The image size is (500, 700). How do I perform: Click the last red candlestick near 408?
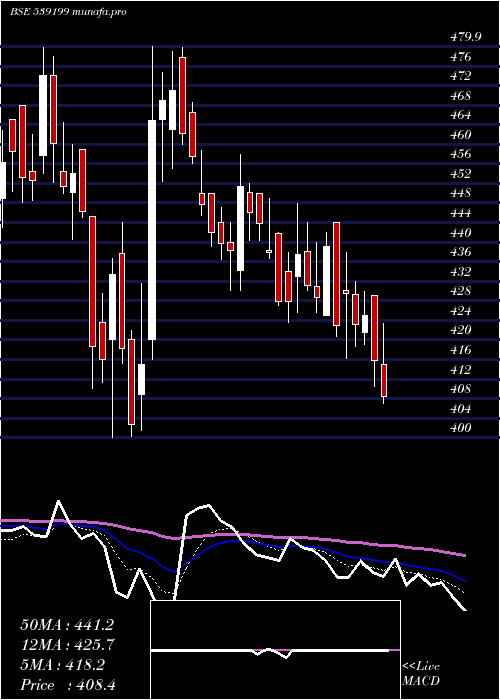click(x=383, y=380)
